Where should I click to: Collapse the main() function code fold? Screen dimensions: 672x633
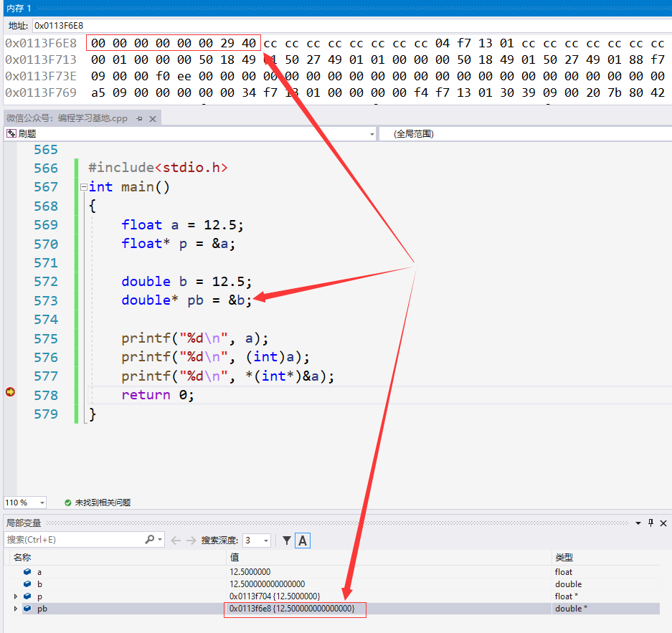[84, 187]
